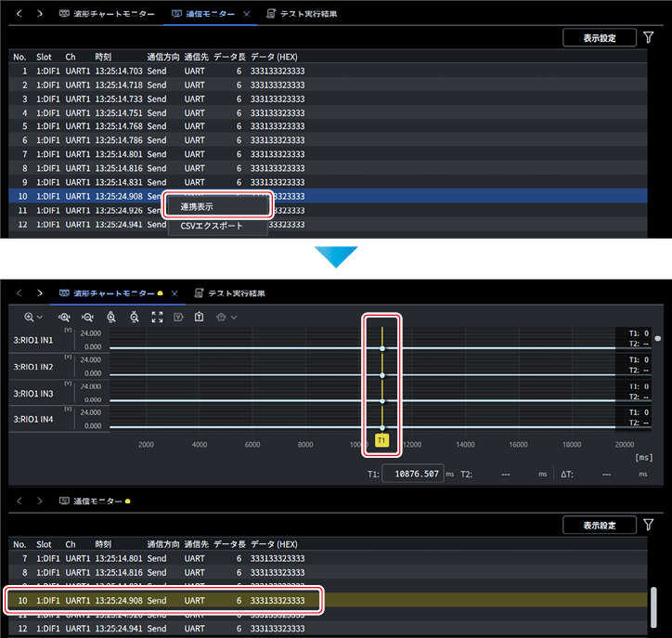Screen dimensions: 672x638
Task: Click back arrow above the waveform chart
Action: pos(19,293)
